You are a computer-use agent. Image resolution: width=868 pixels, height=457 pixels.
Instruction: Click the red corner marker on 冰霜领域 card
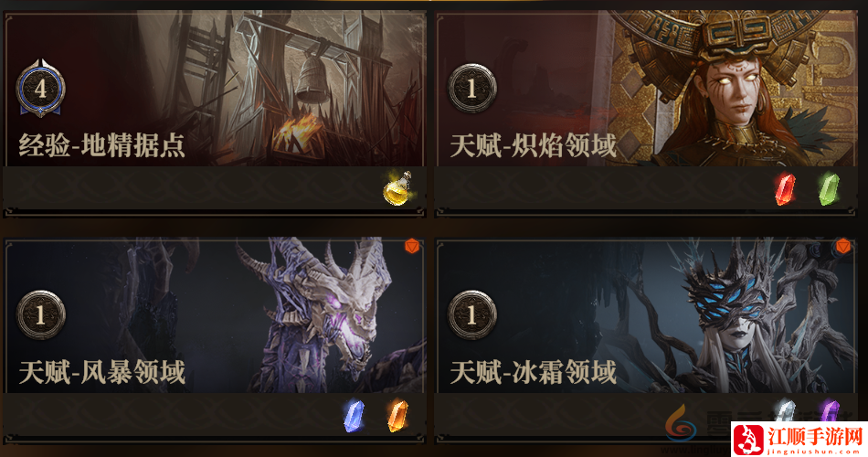pyautogui.click(x=842, y=246)
